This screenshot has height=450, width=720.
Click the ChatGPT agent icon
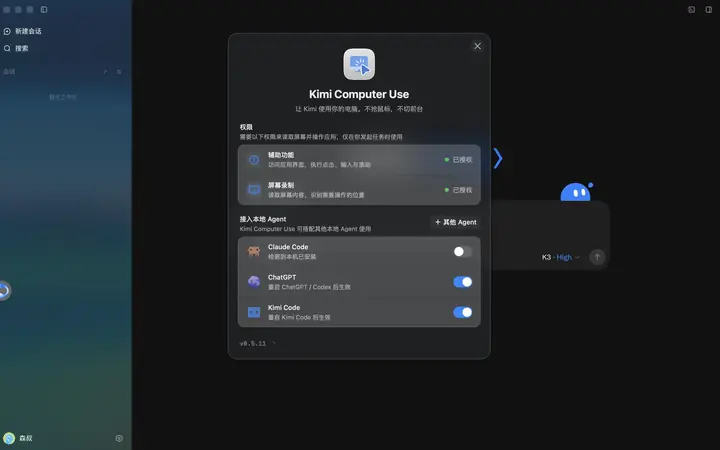pos(254,282)
